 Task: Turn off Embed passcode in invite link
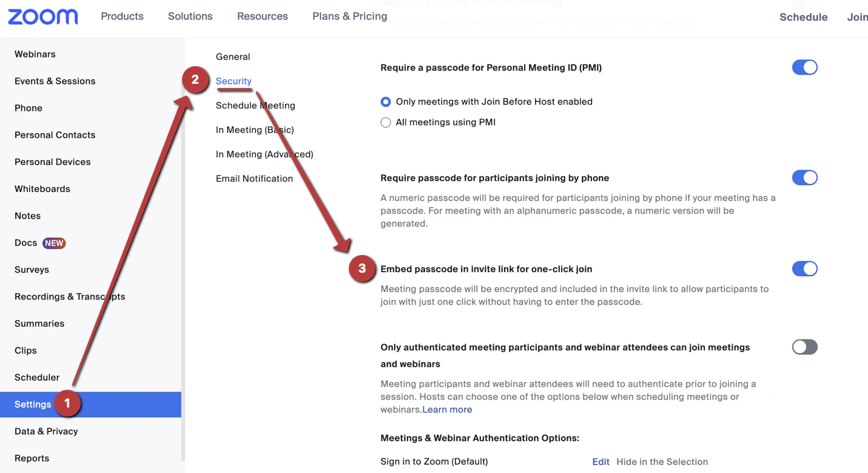(x=804, y=269)
